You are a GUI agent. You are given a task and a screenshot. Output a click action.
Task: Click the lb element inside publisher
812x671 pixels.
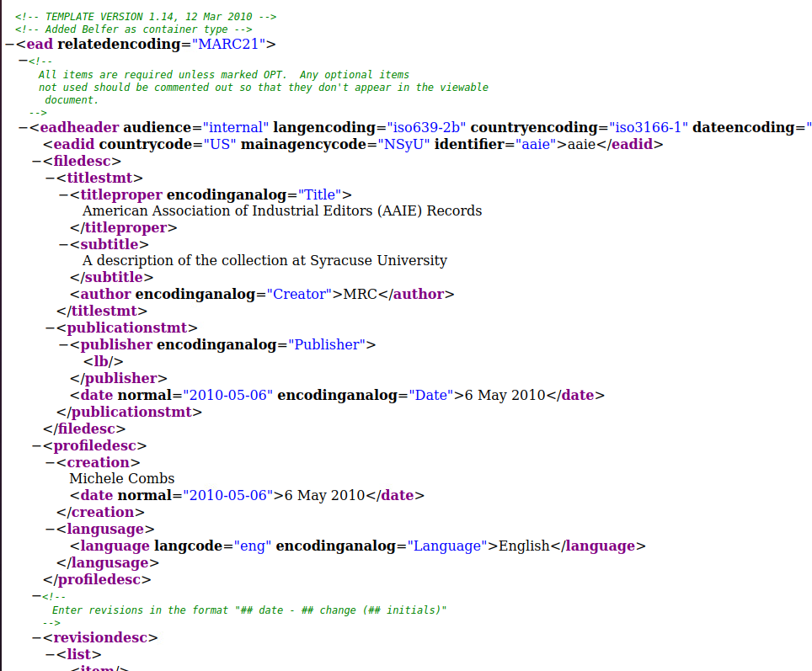(x=104, y=362)
